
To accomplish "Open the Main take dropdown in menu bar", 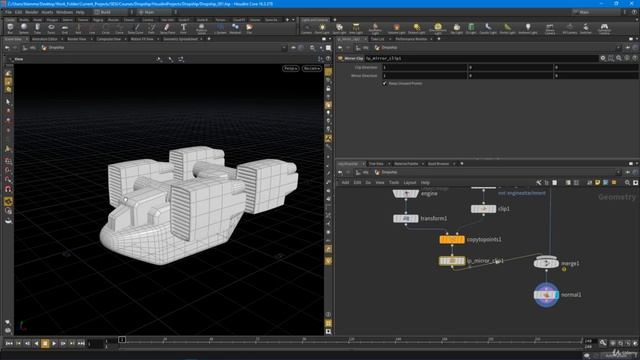I will pos(596,12).
